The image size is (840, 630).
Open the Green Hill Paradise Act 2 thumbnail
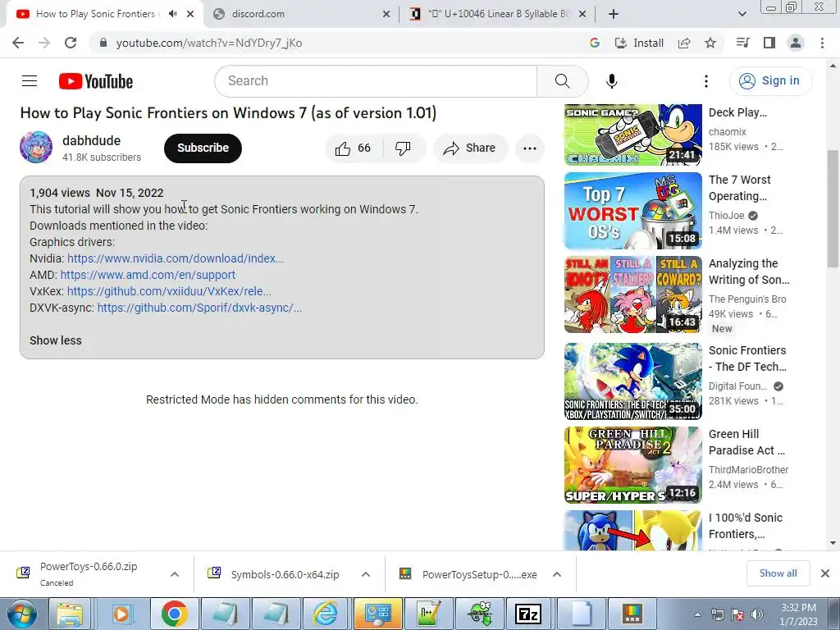(x=632, y=465)
